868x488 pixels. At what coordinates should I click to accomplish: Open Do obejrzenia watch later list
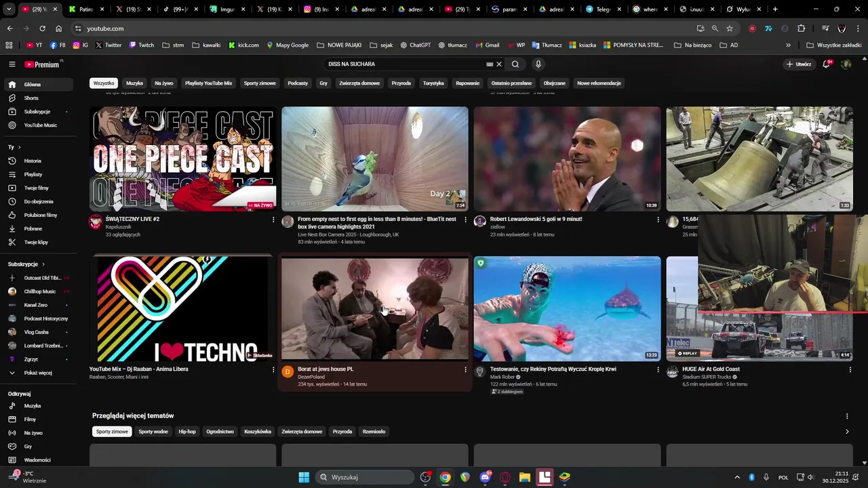pyautogui.click(x=38, y=202)
